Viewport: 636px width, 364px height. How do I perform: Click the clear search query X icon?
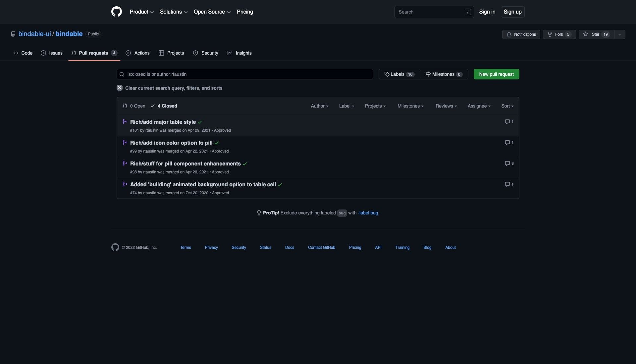click(x=120, y=88)
